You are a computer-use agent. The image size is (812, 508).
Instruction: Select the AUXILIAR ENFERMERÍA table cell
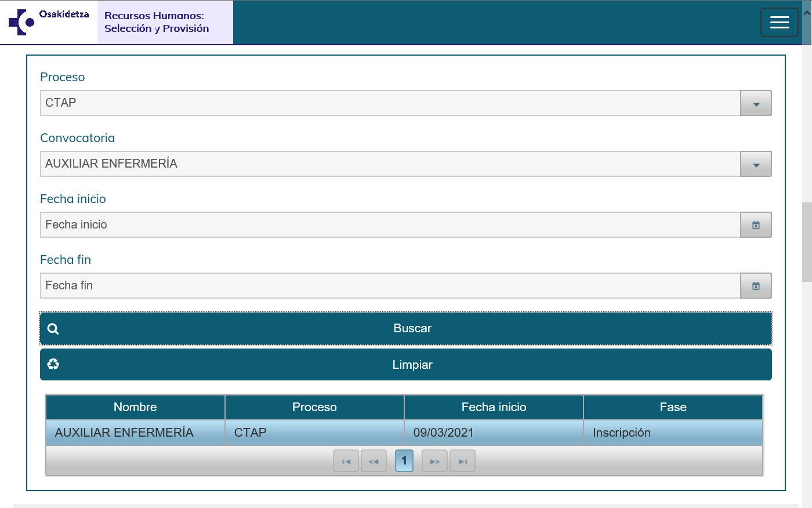pyautogui.click(x=135, y=433)
